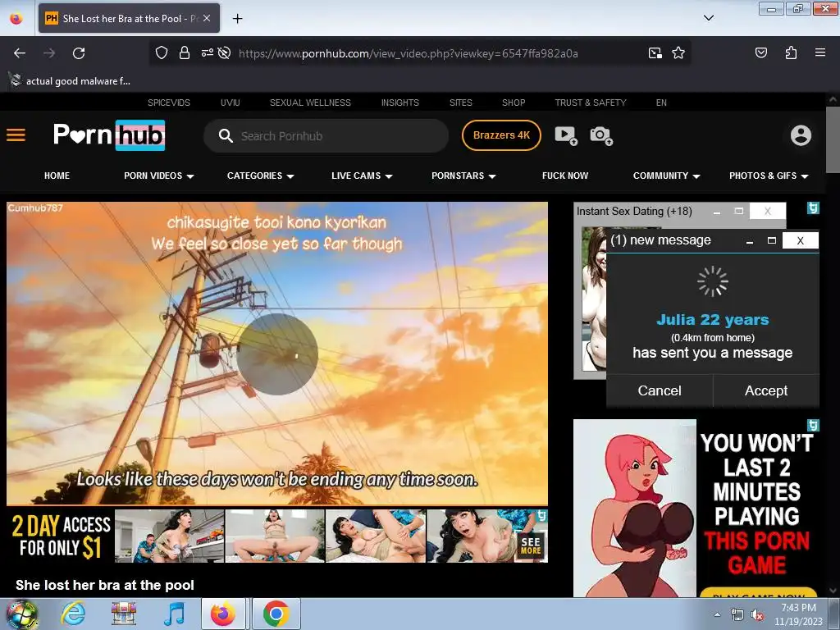Expand the LIVE CAMS navigation dropdown
Viewport: 840px width, 630px height.
coord(362,176)
